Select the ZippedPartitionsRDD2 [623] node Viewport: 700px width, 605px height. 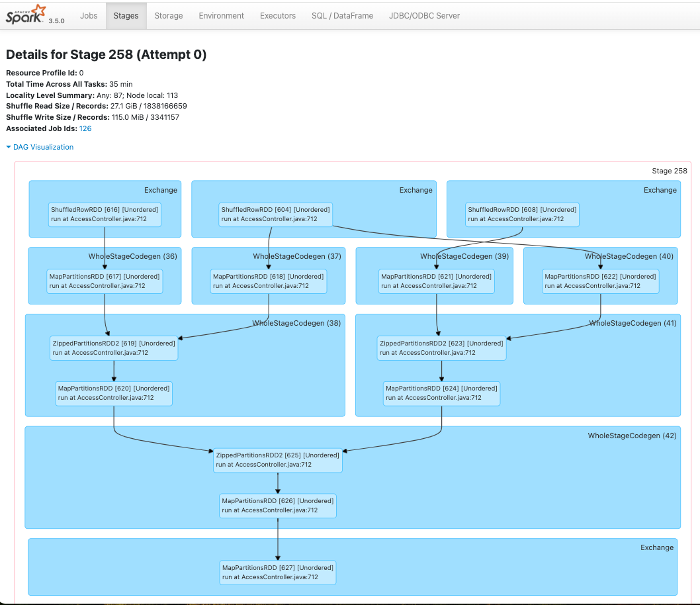(441, 348)
